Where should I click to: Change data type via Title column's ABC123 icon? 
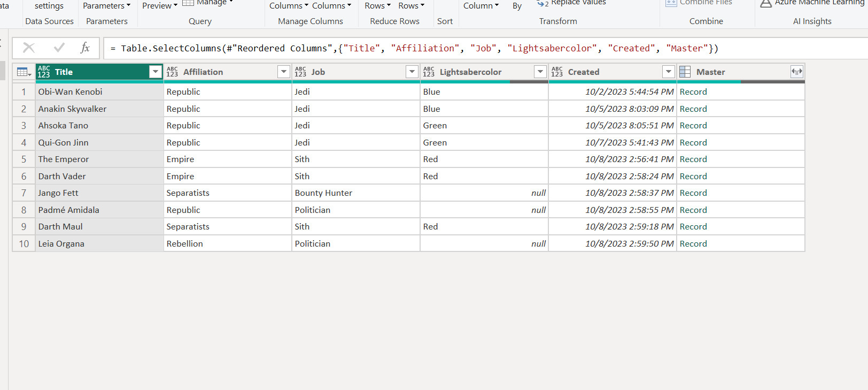[44, 72]
